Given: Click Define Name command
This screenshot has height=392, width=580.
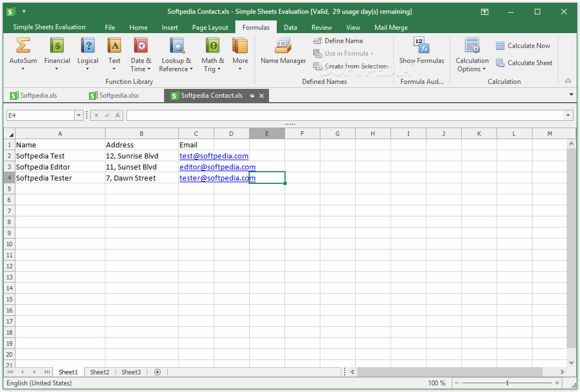Looking at the screenshot, I should point(338,41).
